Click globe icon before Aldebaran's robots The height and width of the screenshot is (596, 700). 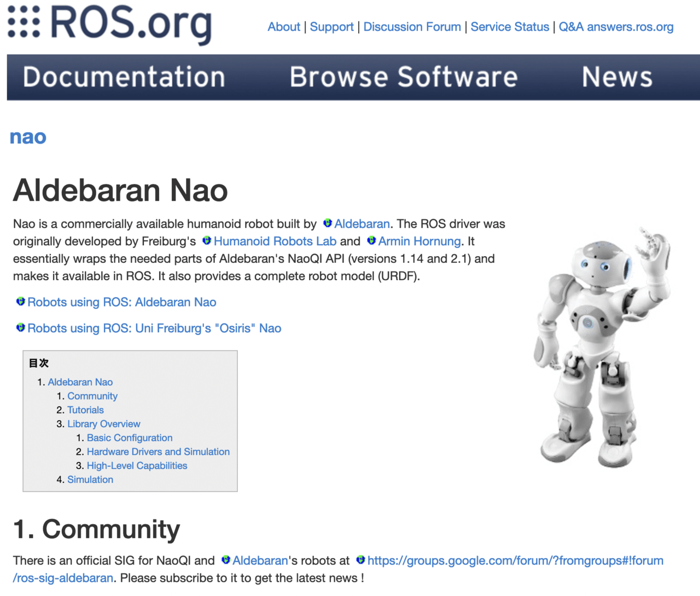pos(226,560)
